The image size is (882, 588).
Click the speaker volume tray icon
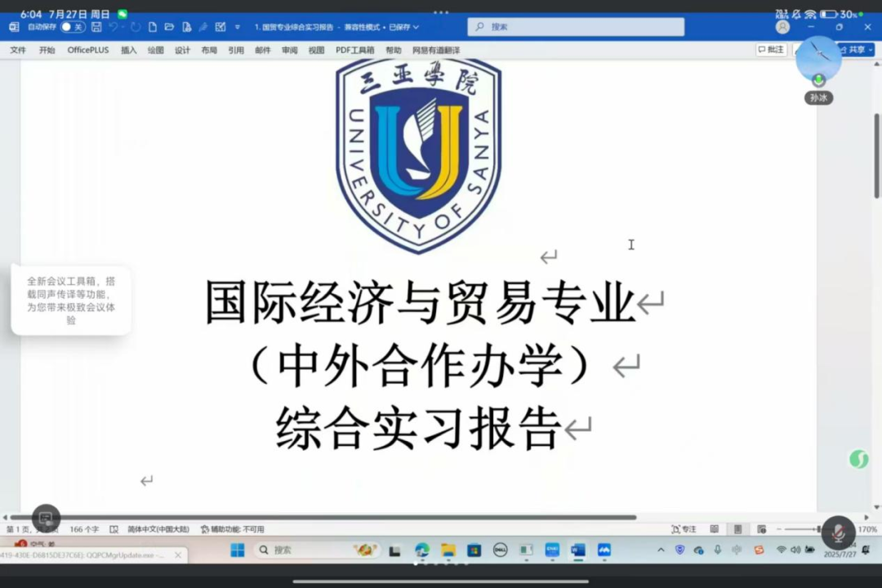(795, 550)
